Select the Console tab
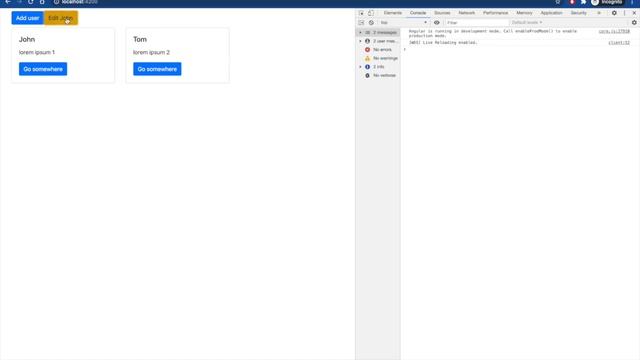This screenshot has width=640, height=360. [418, 13]
